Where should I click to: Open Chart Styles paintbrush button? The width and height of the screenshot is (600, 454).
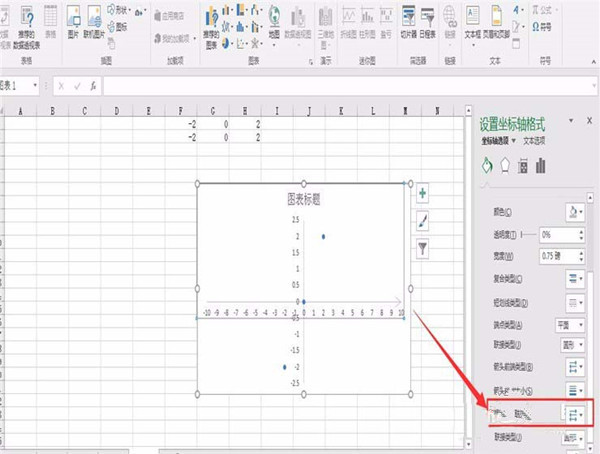[423, 220]
